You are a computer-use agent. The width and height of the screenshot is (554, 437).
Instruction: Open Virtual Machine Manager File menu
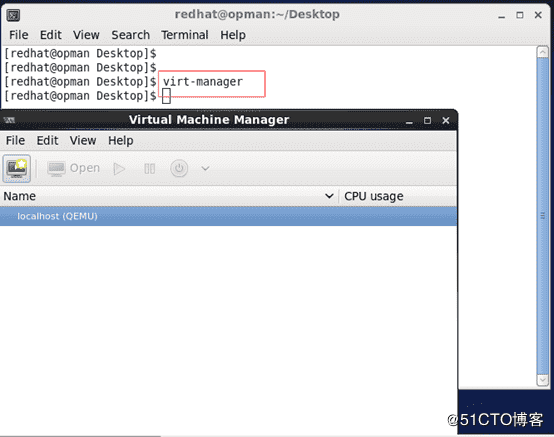click(16, 141)
